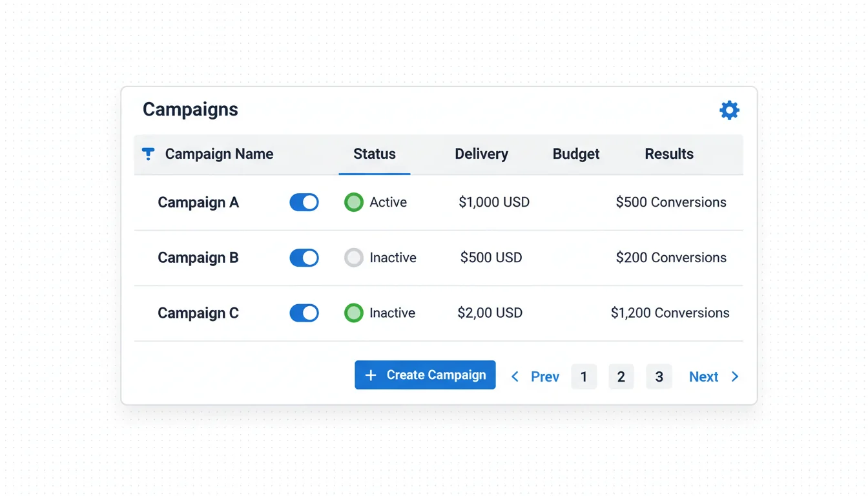The width and height of the screenshot is (868, 496).
Task: Select the Delivery column header
Action: tap(481, 154)
